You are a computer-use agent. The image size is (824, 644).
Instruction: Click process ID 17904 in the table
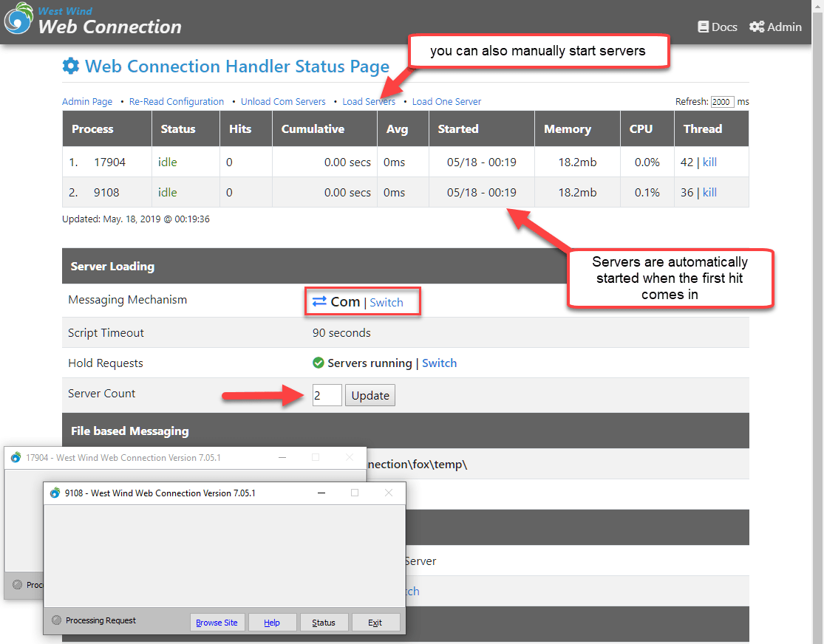coord(110,162)
